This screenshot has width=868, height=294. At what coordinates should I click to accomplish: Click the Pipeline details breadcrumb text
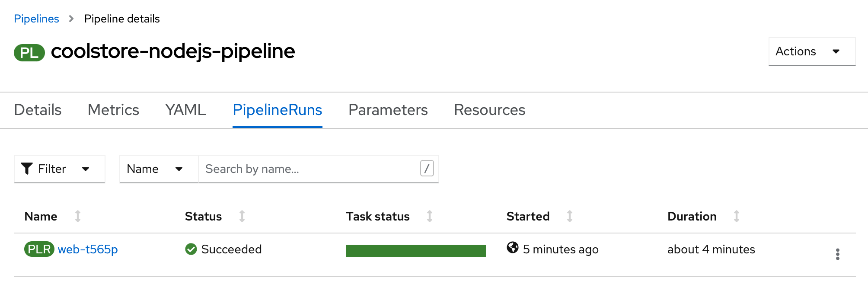pos(122,19)
